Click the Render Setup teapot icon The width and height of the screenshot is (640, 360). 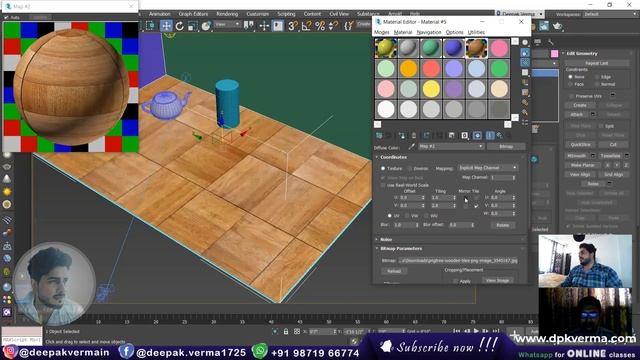(x=558, y=26)
